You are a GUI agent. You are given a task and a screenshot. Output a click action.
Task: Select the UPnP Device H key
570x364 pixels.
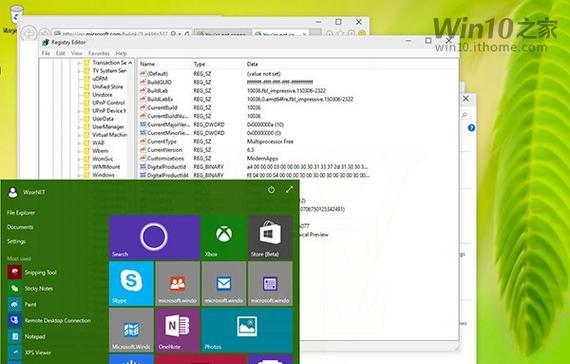point(109,111)
